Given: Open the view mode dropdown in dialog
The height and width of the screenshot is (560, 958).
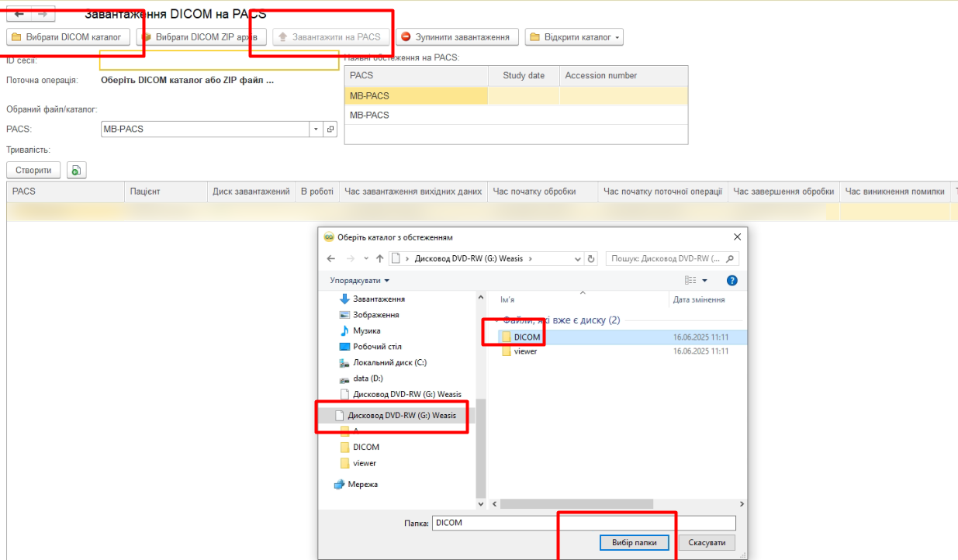Looking at the screenshot, I should 705,280.
